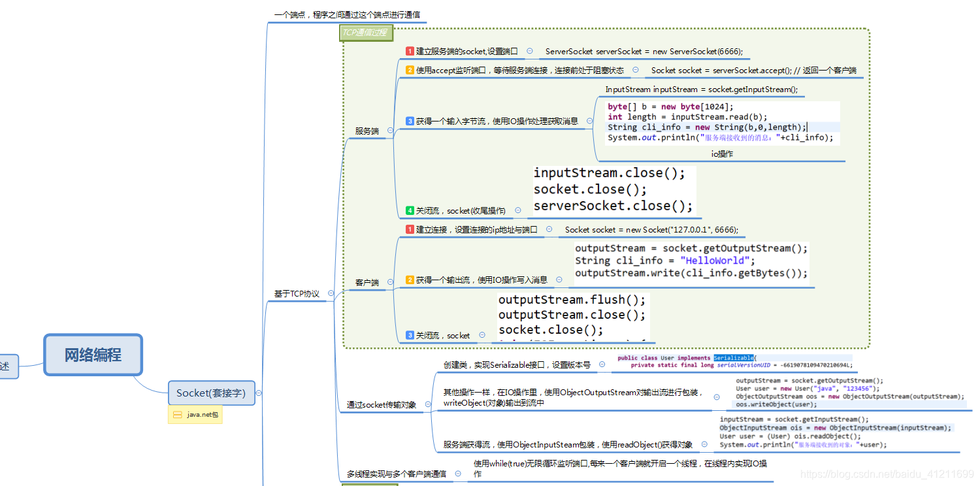
Task: Select the 使用accept监听端口 node text
Action: click(x=520, y=70)
